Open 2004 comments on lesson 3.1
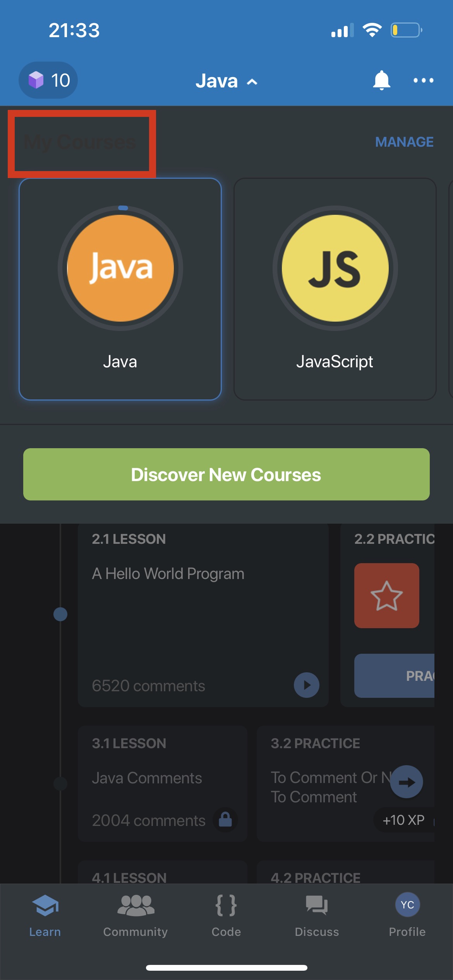Image resolution: width=453 pixels, height=980 pixels. [x=149, y=821]
